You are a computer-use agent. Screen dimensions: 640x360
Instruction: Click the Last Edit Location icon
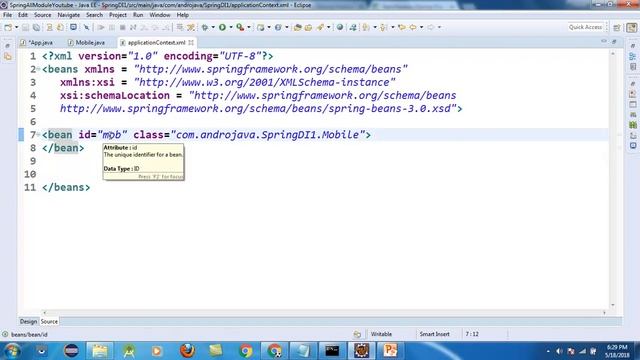click(x=402, y=27)
